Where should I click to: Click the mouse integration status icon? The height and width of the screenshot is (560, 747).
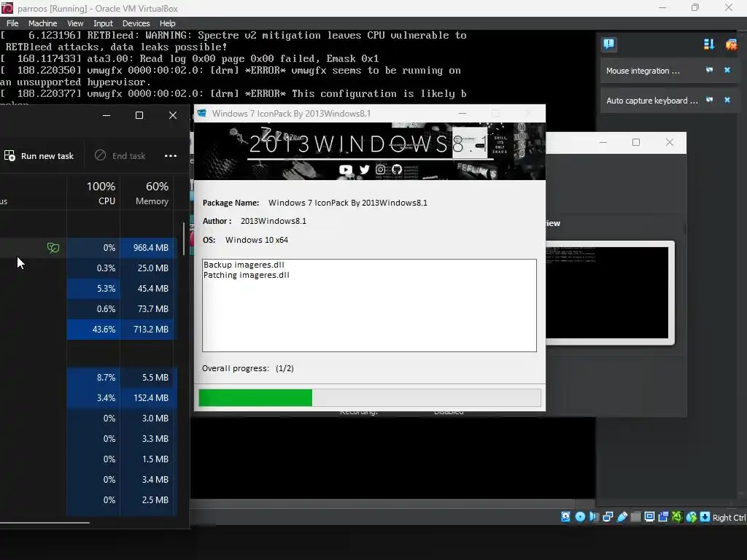click(692, 517)
